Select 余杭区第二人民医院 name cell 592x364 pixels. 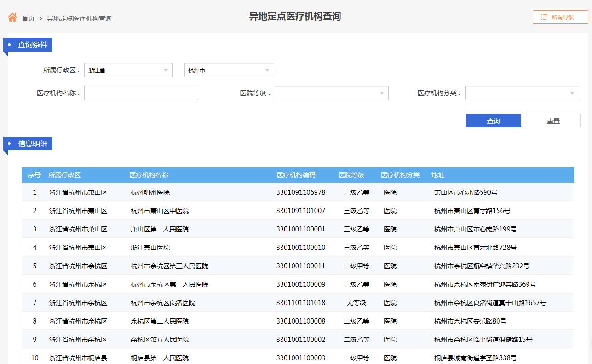[x=160, y=321]
